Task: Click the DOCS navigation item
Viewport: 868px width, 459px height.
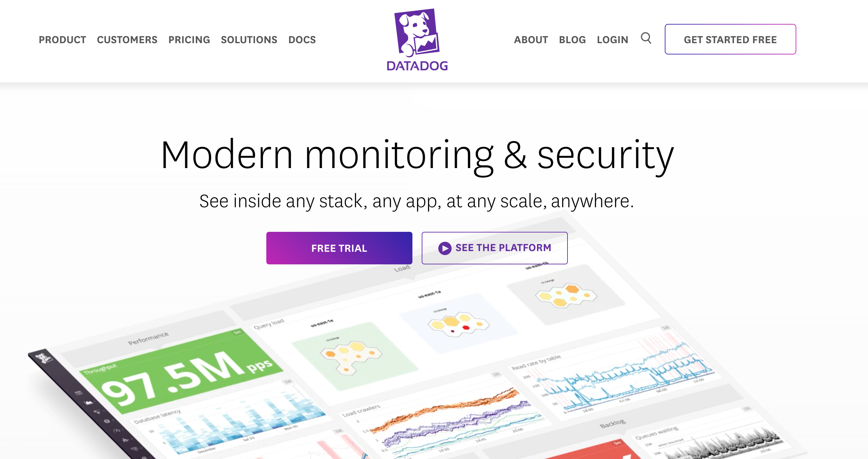Action: pos(303,40)
